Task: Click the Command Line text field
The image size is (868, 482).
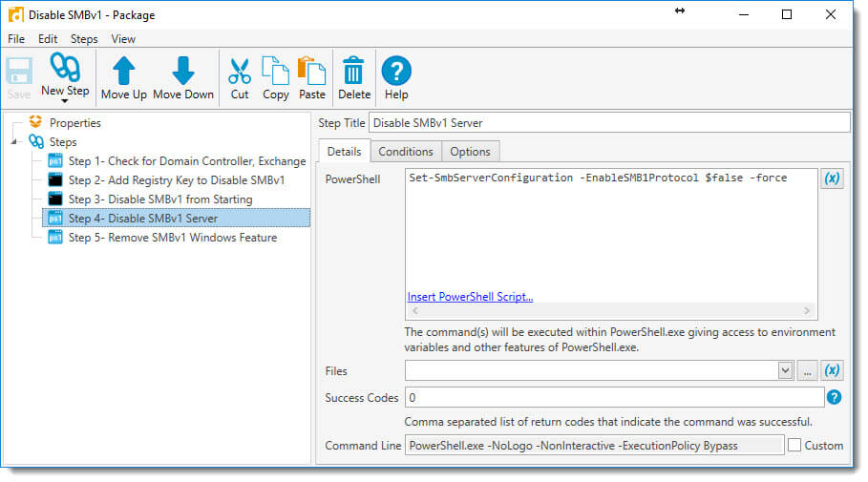Action: tap(595, 445)
